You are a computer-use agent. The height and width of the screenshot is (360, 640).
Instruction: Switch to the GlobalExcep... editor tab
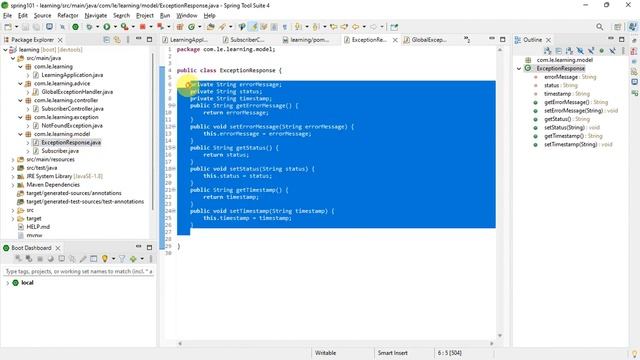pos(425,40)
